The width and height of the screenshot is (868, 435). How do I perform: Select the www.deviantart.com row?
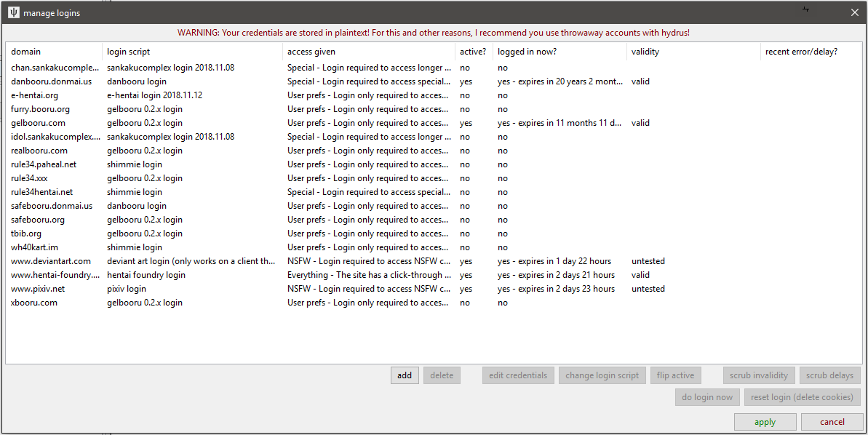click(434, 261)
